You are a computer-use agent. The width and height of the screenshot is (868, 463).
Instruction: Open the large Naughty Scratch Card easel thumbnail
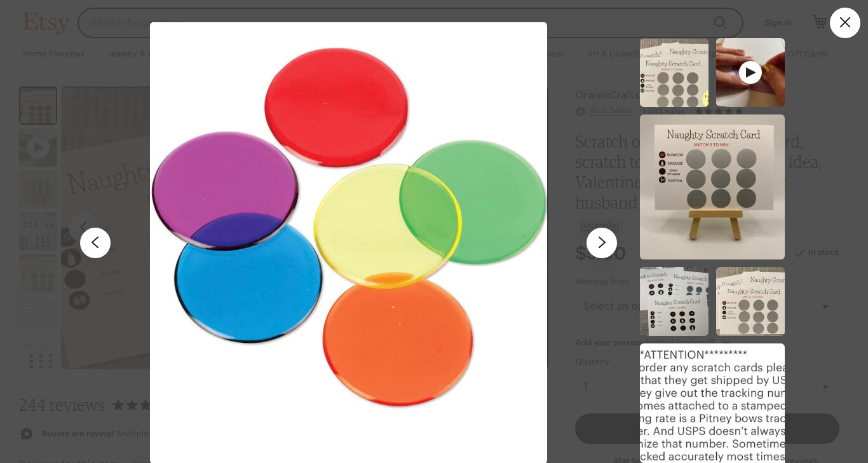point(712,187)
